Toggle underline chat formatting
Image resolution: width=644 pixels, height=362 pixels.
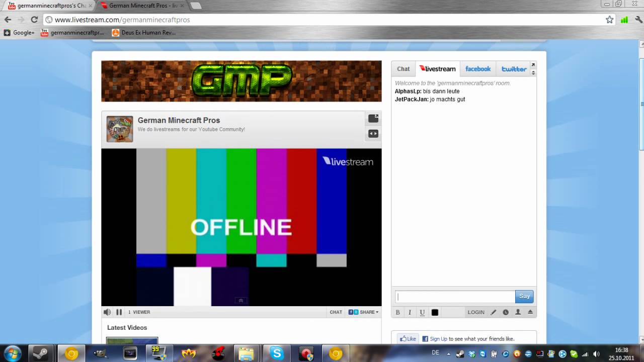pos(422,312)
